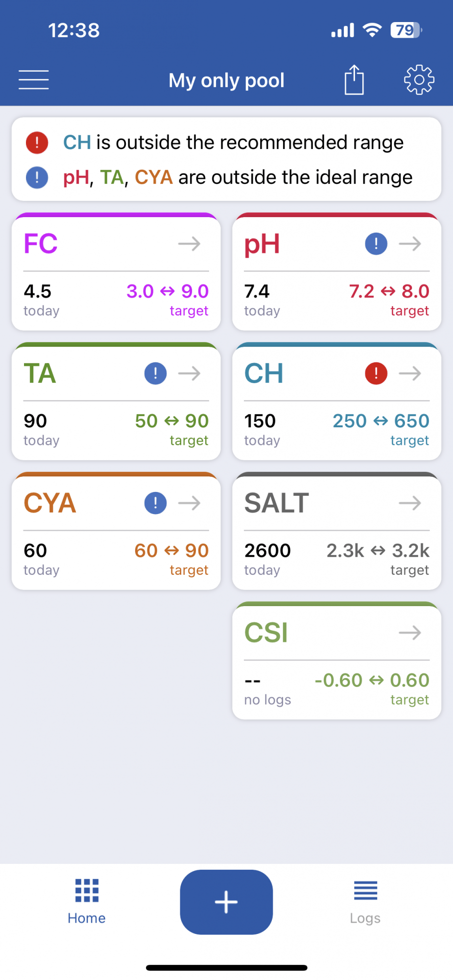The height and width of the screenshot is (980, 453).
Task: Tap the blue warning icon on pH card
Action: [376, 244]
